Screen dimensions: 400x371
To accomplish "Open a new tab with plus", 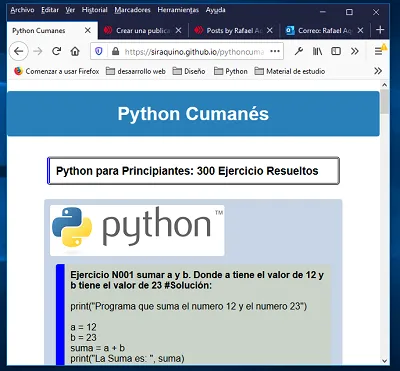I will pyautogui.click(x=380, y=30).
